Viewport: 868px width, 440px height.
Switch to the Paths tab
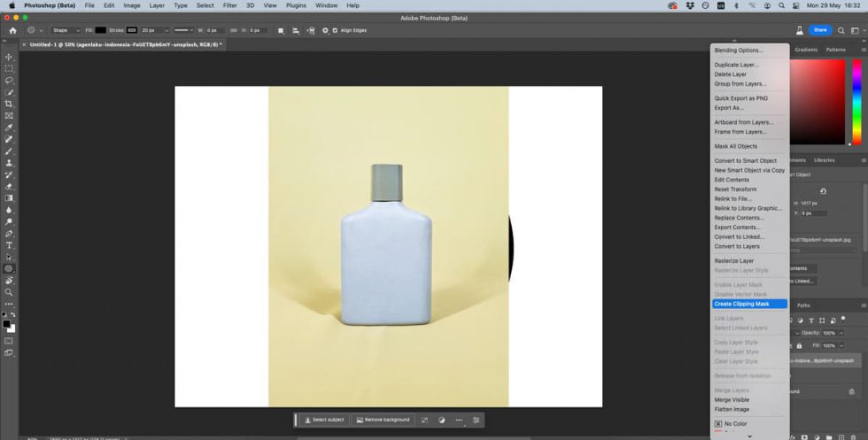click(x=804, y=305)
